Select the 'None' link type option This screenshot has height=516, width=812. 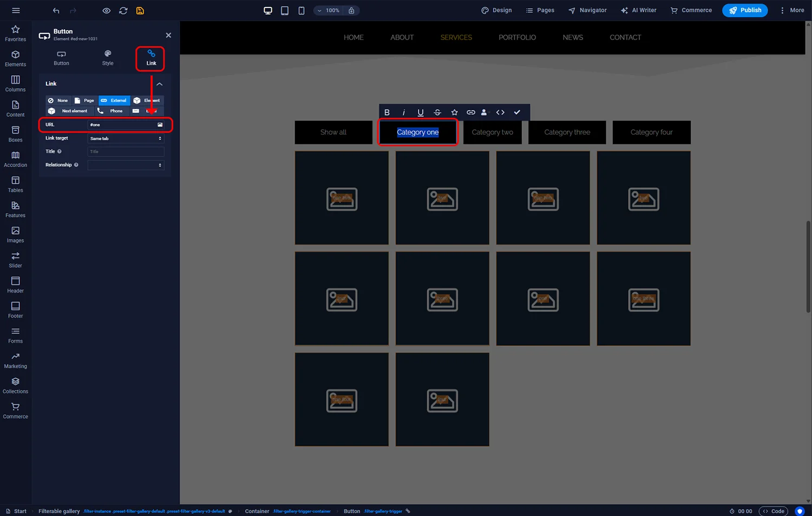click(58, 100)
